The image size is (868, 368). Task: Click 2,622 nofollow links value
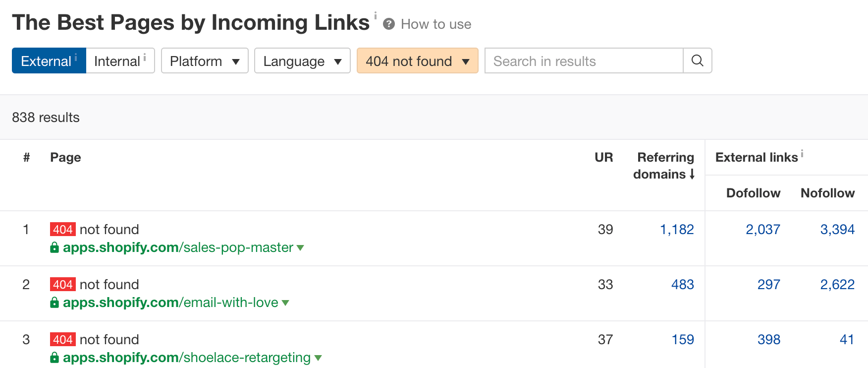[837, 284]
